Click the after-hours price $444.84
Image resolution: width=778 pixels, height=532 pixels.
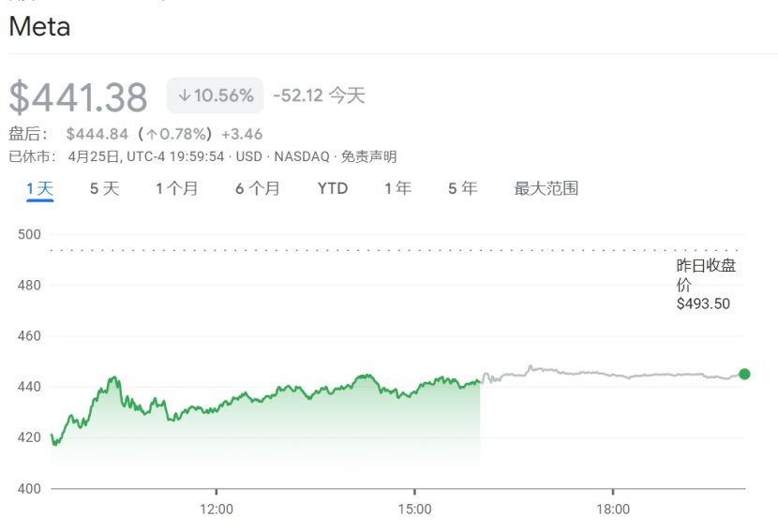pyautogui.click(x=97, y=134)
